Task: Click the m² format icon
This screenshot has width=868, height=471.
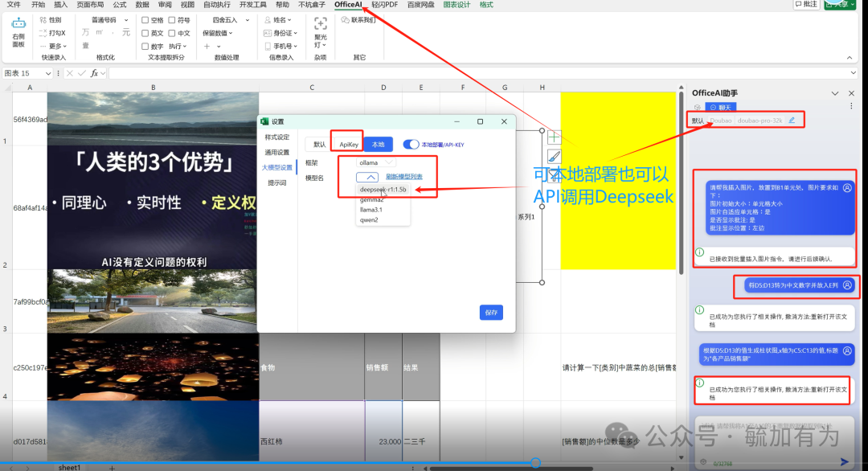Action: click(99, 33)
